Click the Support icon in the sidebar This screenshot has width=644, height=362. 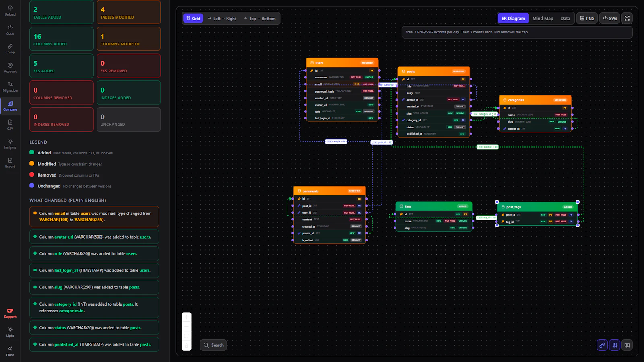tap(10, 313)
